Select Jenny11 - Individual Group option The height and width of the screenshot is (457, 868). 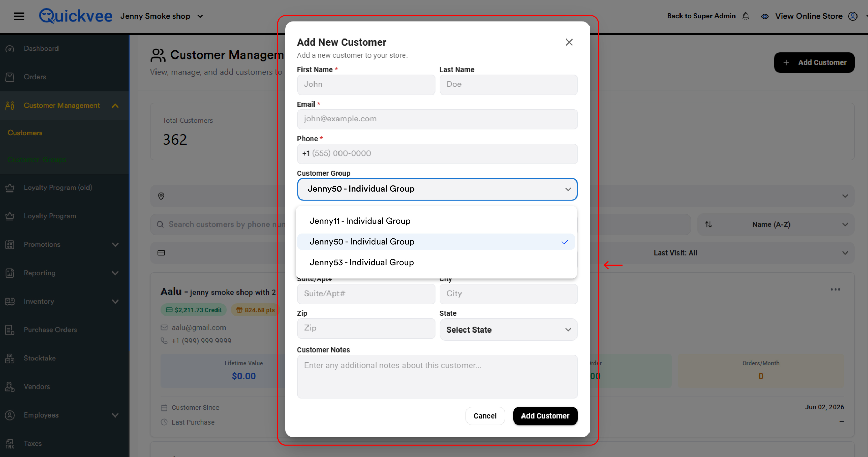(x=436, y=221)
